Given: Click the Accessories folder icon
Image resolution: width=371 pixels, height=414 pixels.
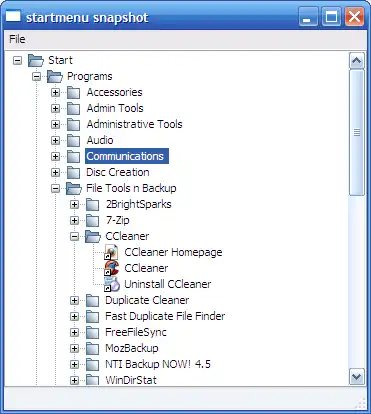Looking at the screenshot, I should (x=73, y=92).
